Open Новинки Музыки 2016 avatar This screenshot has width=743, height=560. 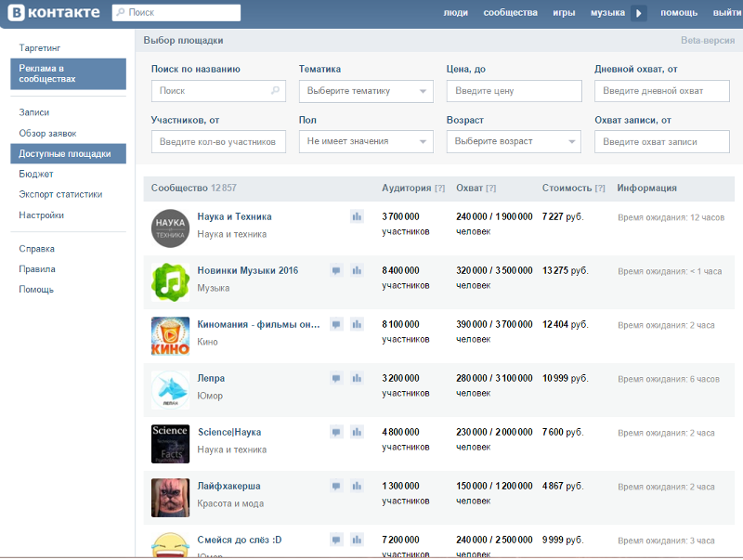click(170, 282)
